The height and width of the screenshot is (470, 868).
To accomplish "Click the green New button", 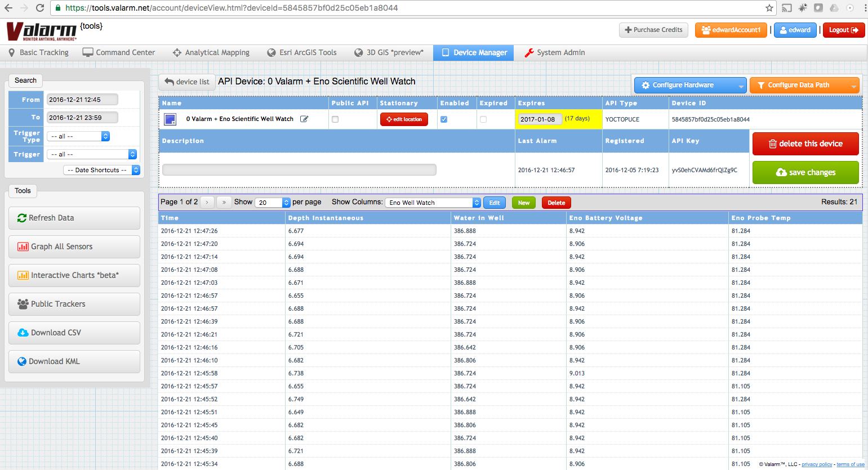I will [524, 203].
